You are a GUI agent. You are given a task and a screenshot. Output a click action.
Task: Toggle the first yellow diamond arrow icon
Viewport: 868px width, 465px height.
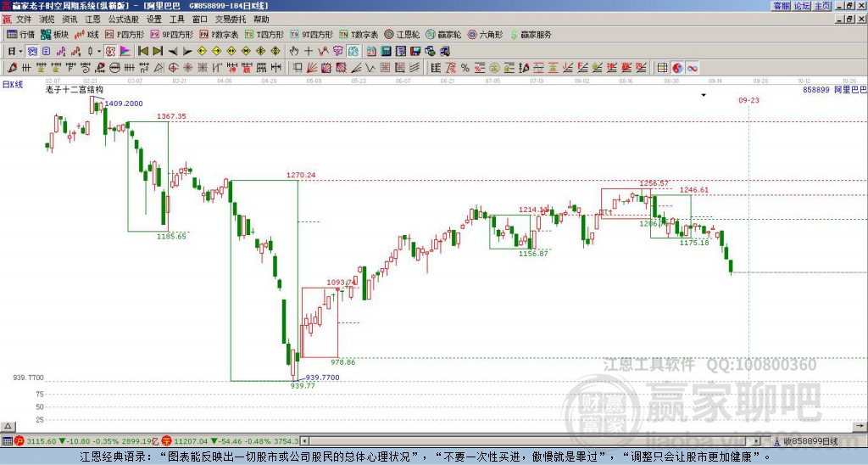pos(202,52)
